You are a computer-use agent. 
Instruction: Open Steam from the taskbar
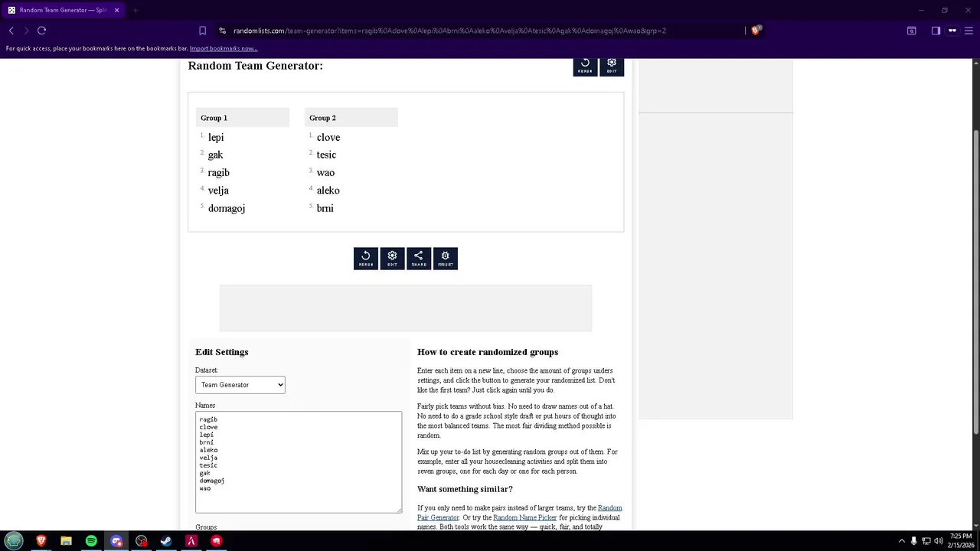pos(166,541)
